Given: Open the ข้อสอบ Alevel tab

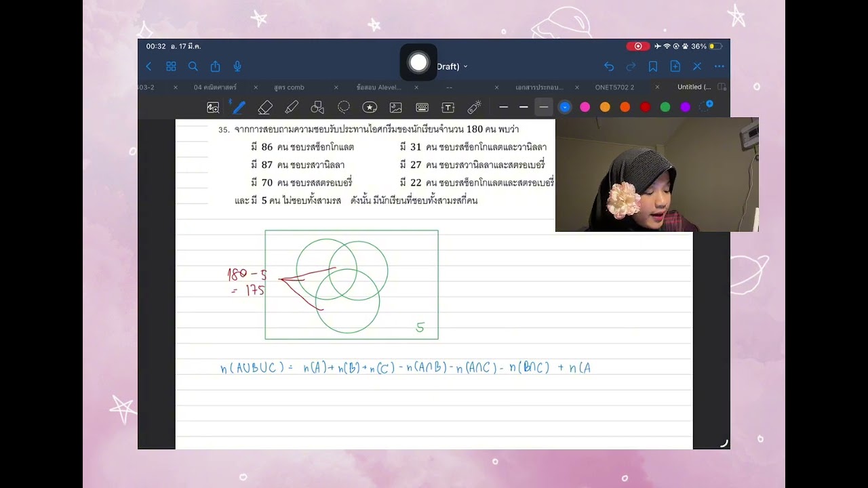Looking at the screenshot, I should 379,87.
